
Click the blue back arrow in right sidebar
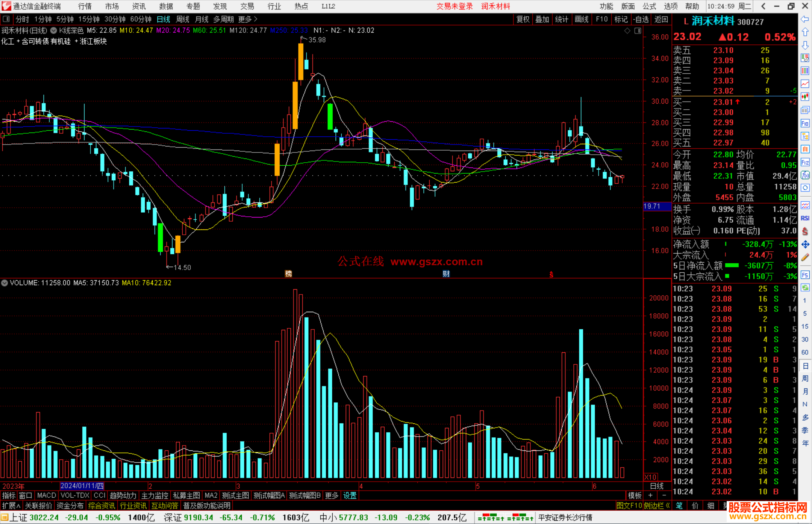tap(805, 19)
